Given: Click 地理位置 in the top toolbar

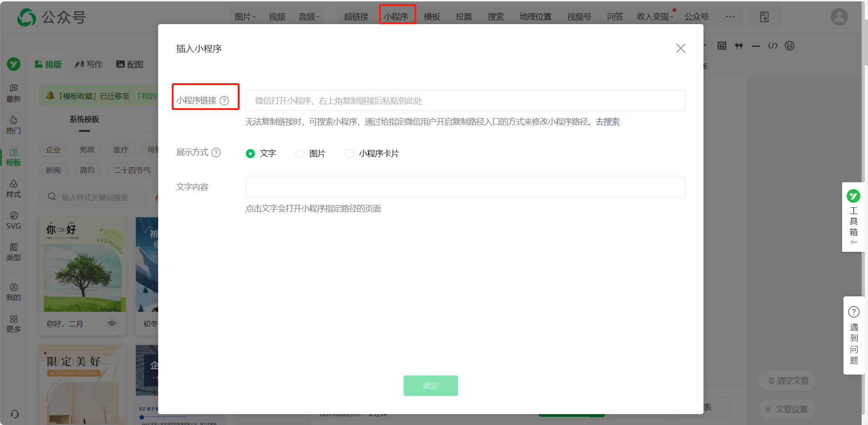Looking at the screenshot, I should 535,17.
